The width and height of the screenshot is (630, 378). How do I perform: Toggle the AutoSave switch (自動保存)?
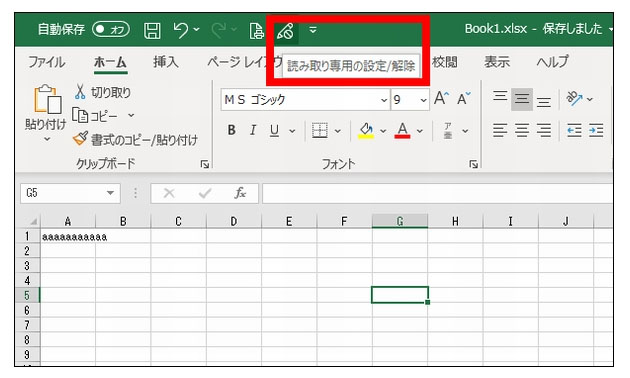[111, 29]
